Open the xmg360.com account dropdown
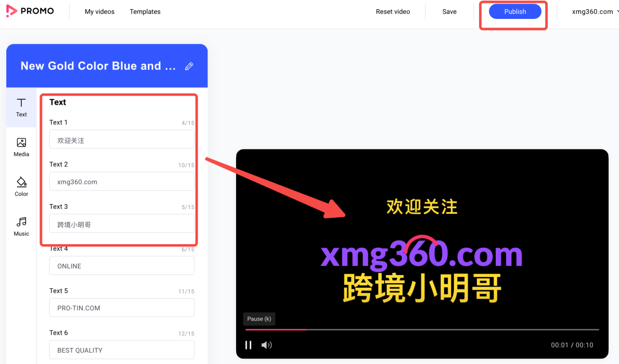The width and height of the screenshot is (619, 364). click(x=593, y=11)
